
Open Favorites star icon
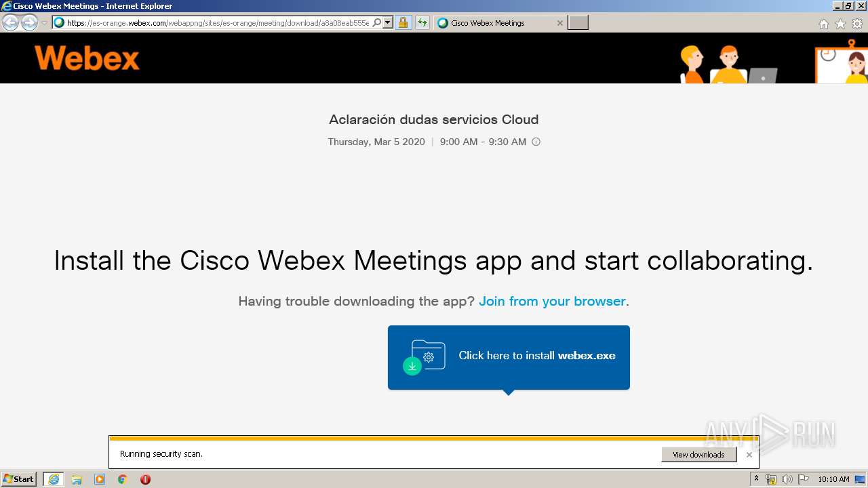tap(840, 24)
